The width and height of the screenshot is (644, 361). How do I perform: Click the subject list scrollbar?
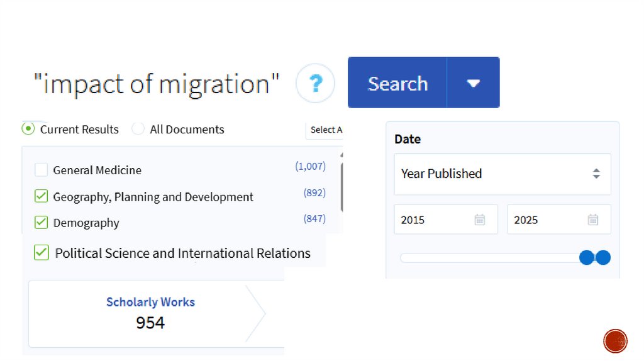341,186
